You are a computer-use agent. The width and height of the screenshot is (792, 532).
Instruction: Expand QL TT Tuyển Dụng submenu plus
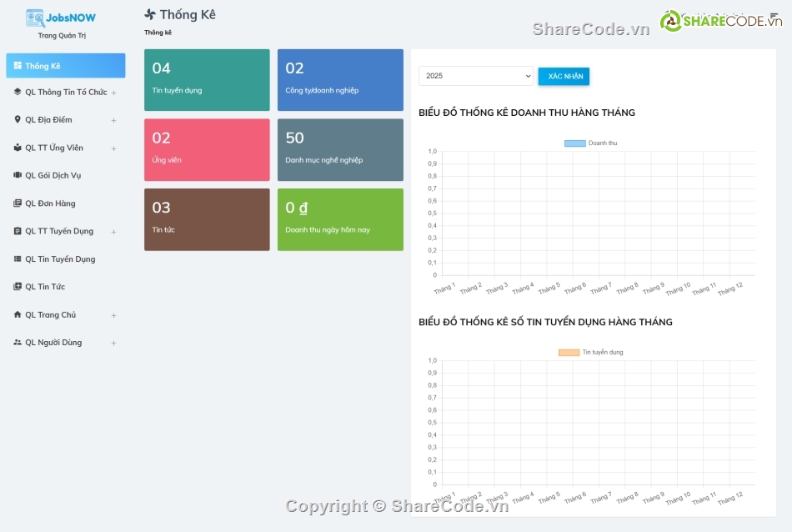113,232
